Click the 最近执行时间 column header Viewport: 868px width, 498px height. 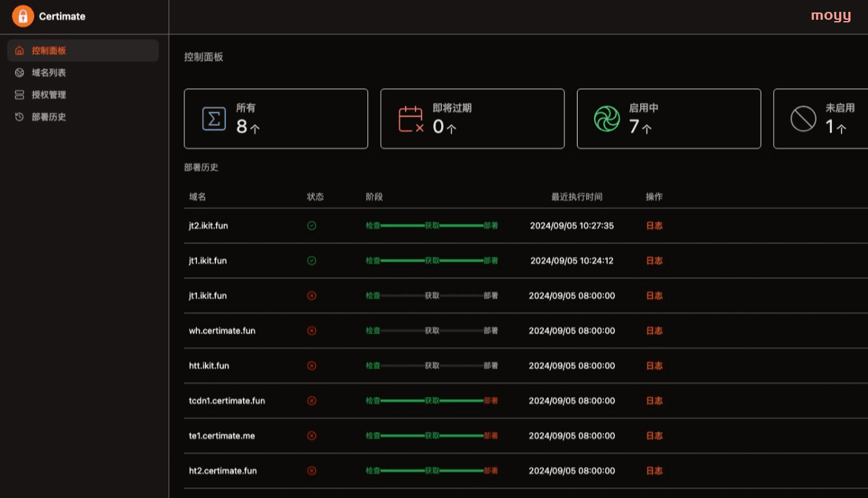[x=577, y=197]
